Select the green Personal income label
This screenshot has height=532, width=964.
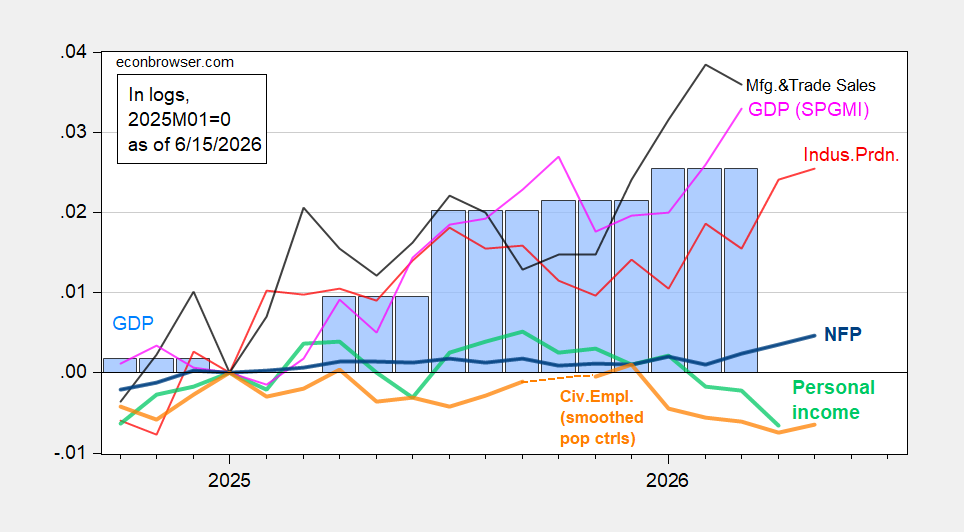[833, 400]
